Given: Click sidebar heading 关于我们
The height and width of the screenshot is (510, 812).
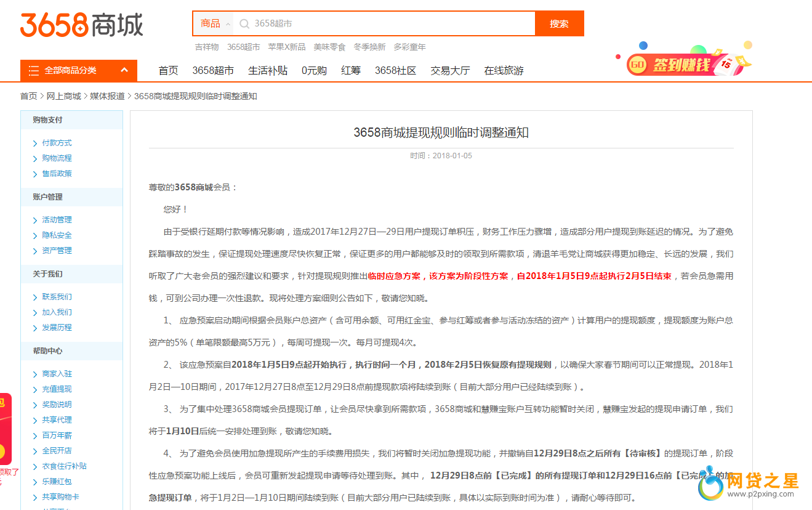Looking at the screenshot, I should [x=47, y=274].
